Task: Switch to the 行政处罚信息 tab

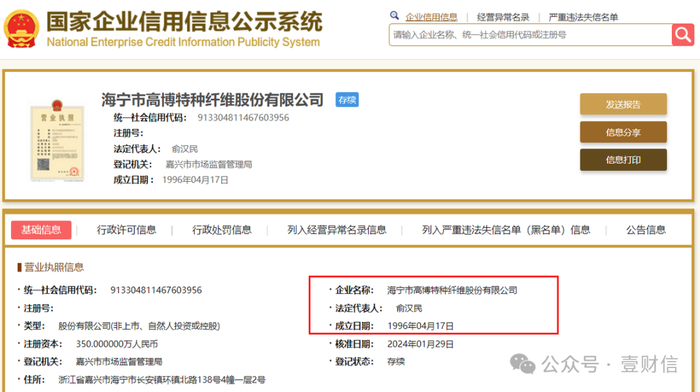Action: pos(222,230)
